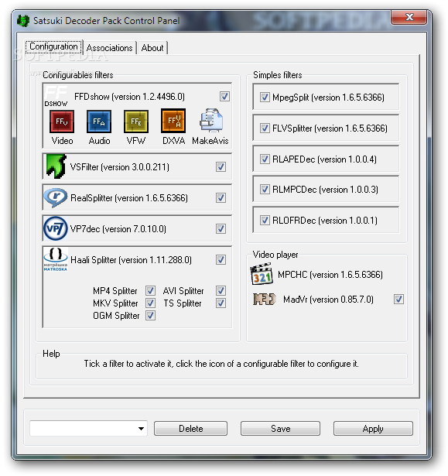Toggle the VSFilter checkbox
The width and height of the screenshot is (448, 476).
[221, 166]
